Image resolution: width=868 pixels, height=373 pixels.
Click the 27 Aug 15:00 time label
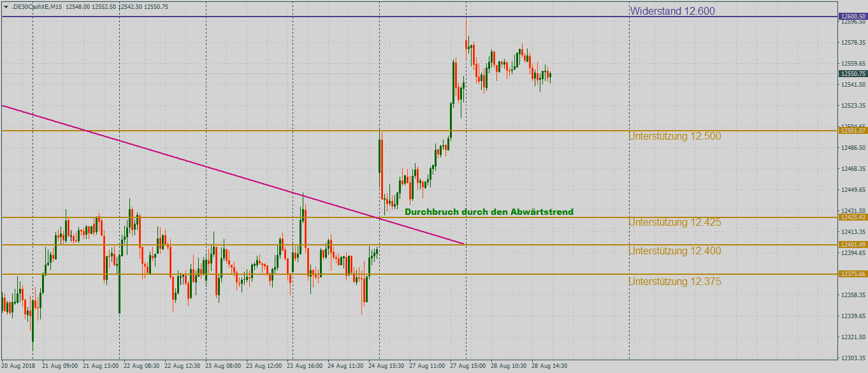coord(468,367)
